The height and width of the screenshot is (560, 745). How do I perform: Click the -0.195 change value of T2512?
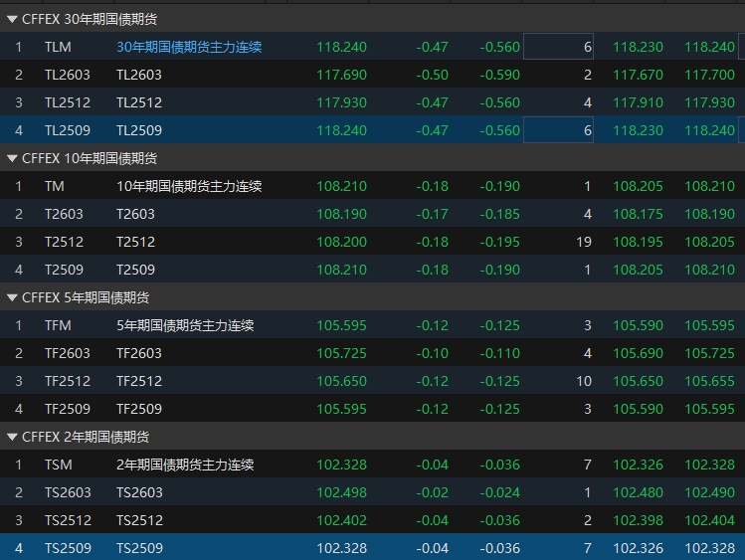pyautogui.click(x=500, y=242)
